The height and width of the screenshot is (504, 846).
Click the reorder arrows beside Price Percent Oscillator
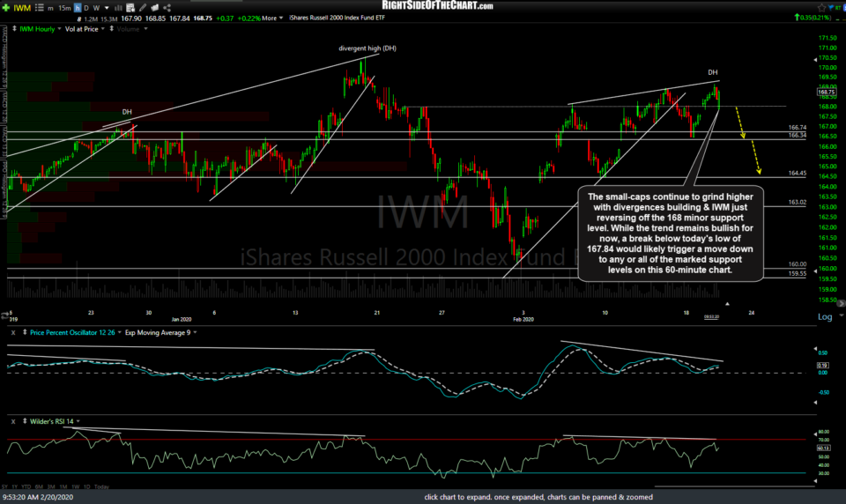point(25,333)
